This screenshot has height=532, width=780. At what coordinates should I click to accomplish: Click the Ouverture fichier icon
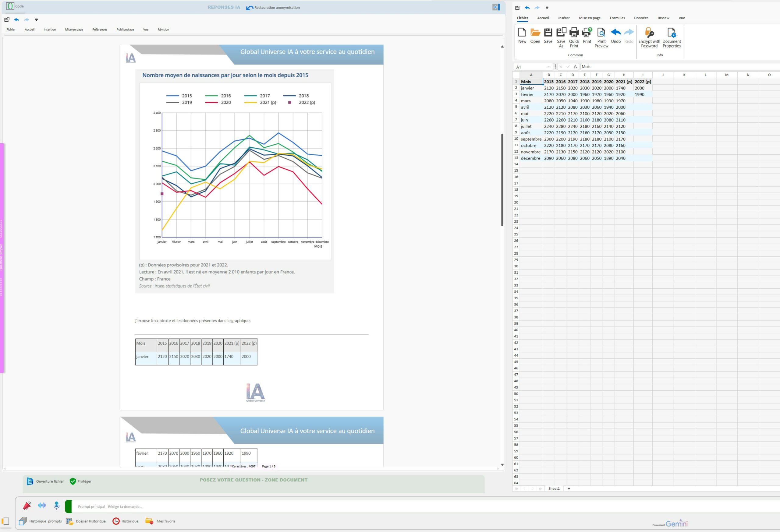click(x=30, y=481)
